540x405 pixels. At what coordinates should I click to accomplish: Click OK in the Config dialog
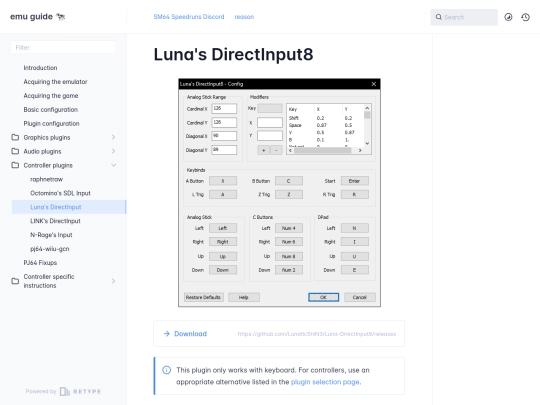(x=323, y=297)
